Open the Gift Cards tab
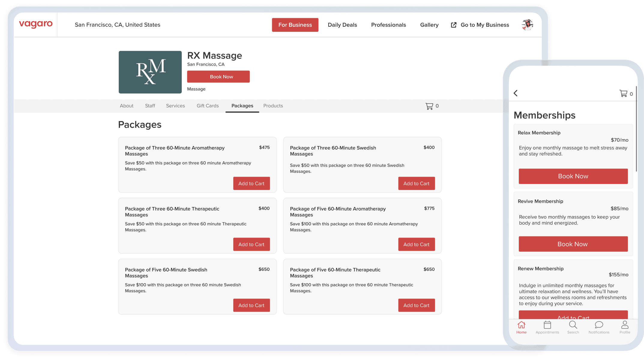 pyautogui.click(x=207, y=106)
